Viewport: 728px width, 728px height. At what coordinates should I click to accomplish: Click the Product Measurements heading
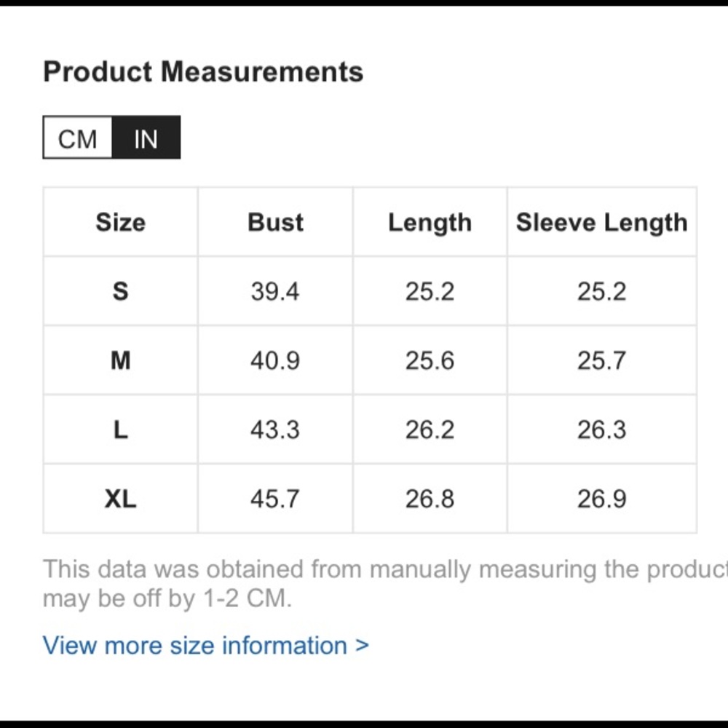click(x=203, y=72)
